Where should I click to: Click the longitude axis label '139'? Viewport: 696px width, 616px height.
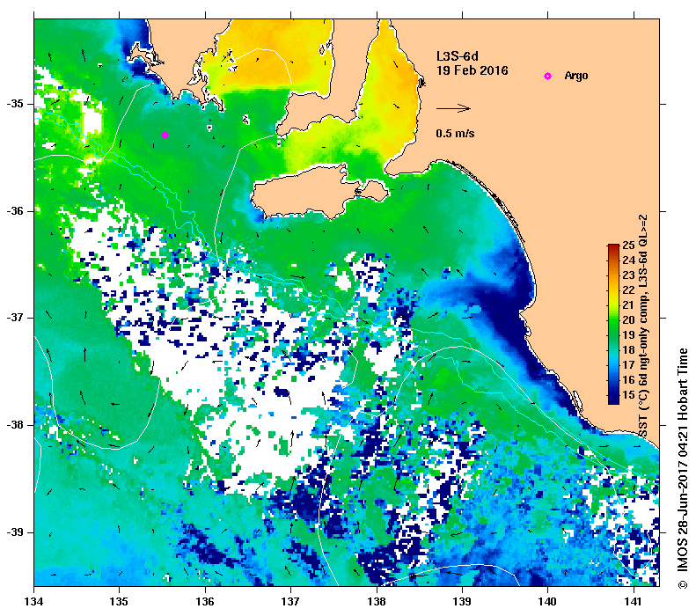[462, 602]
